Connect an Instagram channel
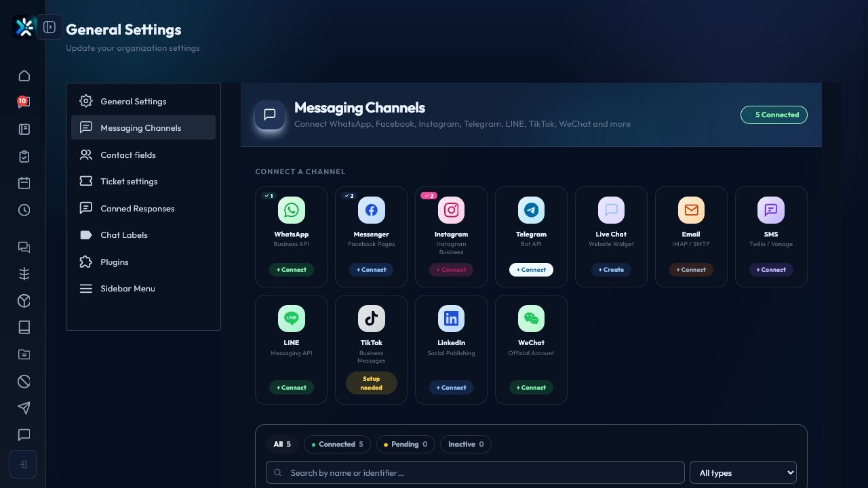This screenshot has height=488, width=868. click(452, 270)
